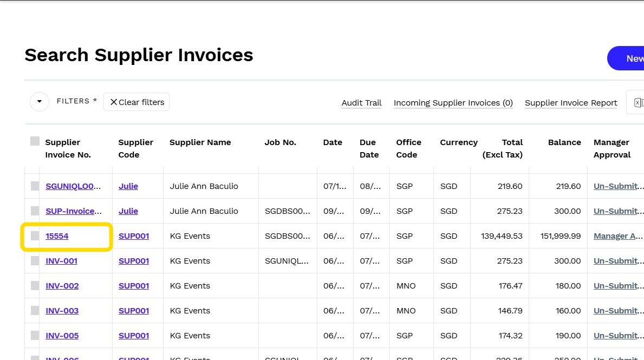Open supplier code SUP001 in INV-005 row
644x360 pixels.
(134, 336)
